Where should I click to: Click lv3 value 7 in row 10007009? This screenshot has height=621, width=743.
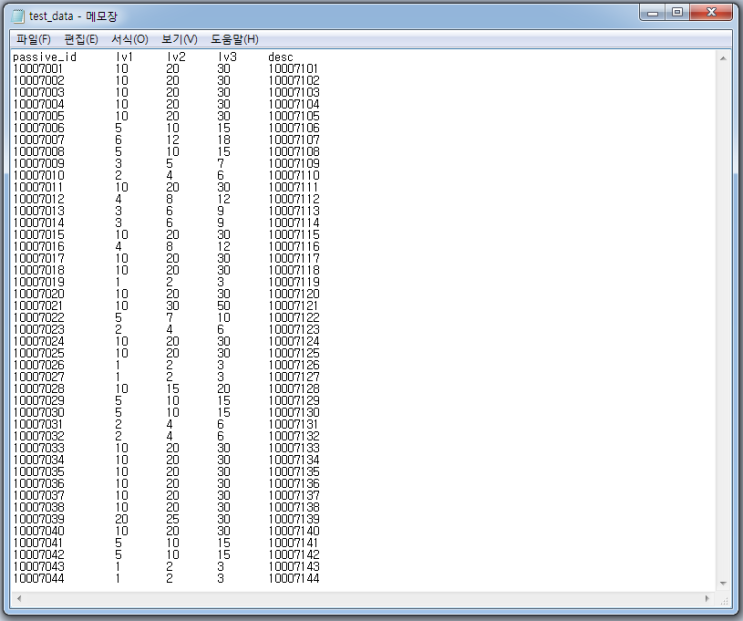[221, 163]
